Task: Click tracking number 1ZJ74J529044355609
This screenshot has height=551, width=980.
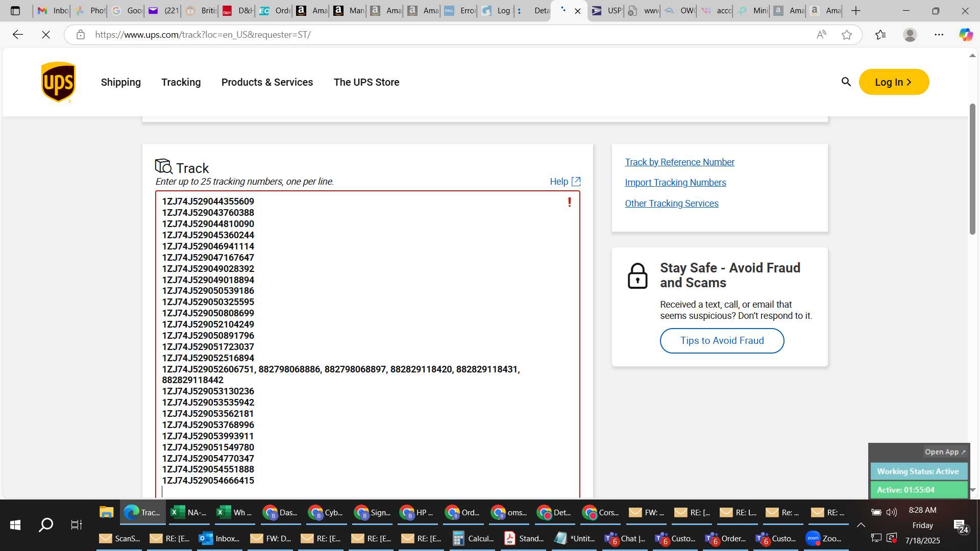Action: 208,201
